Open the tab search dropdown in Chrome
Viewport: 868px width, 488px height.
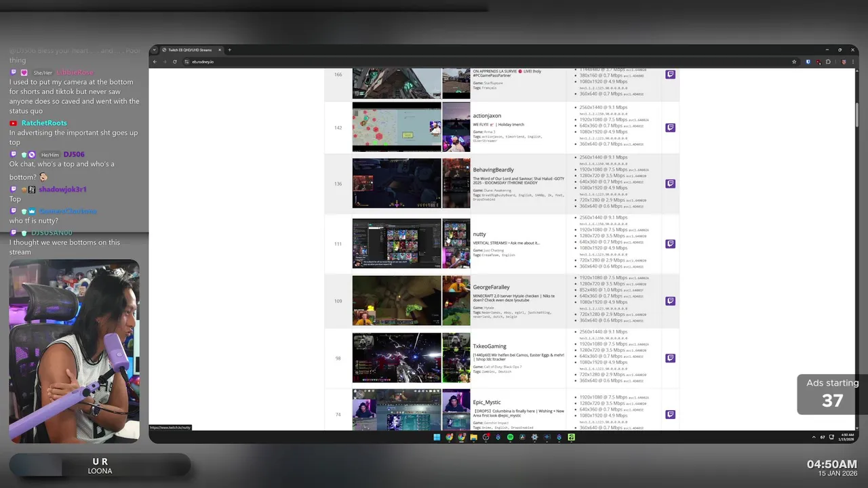[x=155, y=49]
